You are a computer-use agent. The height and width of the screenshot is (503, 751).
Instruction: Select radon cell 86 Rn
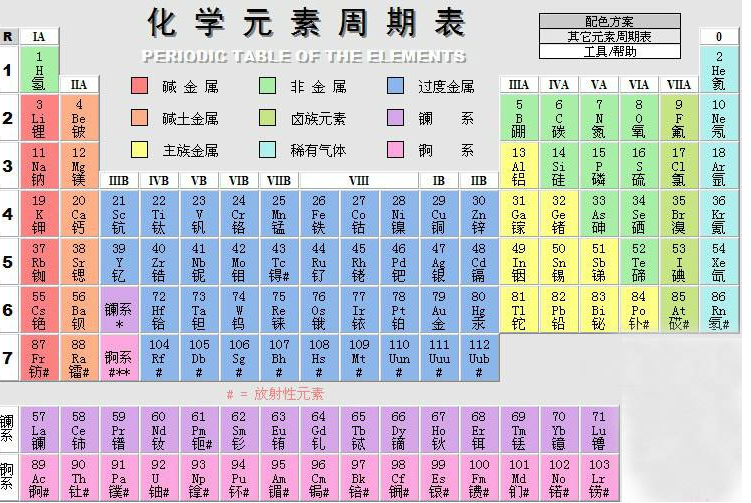tap(718, 309)
